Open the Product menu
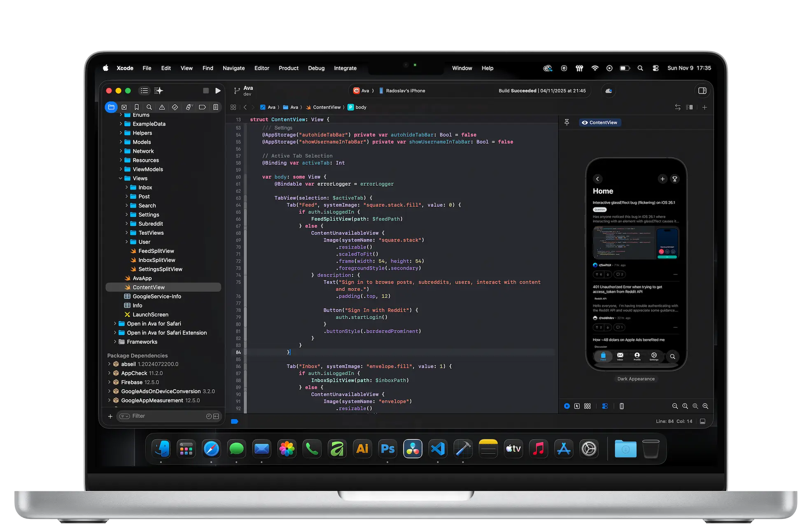Screen dimensions: 812x528 [288, 68]
